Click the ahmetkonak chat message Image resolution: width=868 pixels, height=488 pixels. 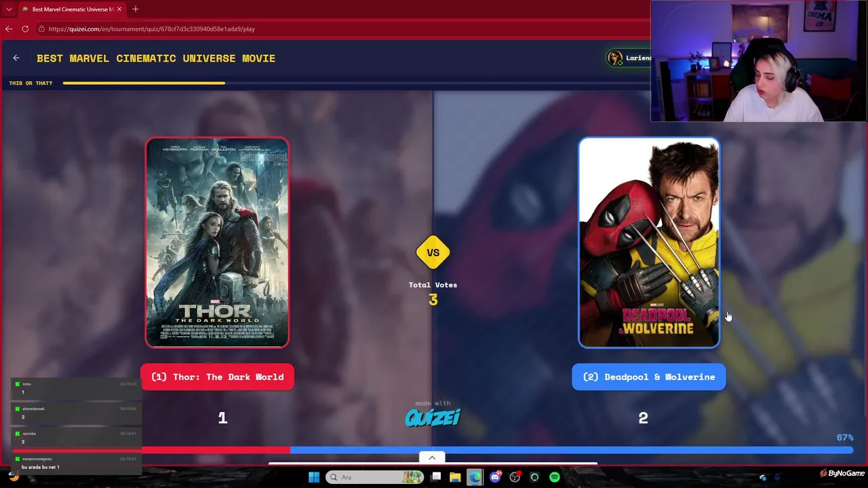pos(75,413)
